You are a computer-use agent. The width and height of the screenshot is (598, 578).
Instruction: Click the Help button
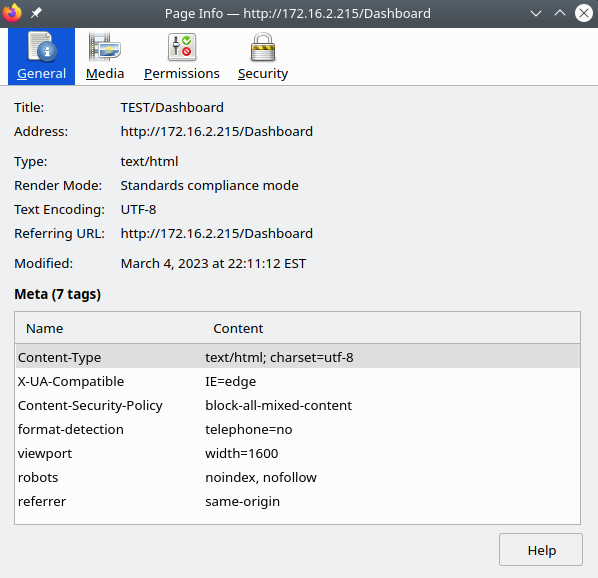click(x=541, y=549)
